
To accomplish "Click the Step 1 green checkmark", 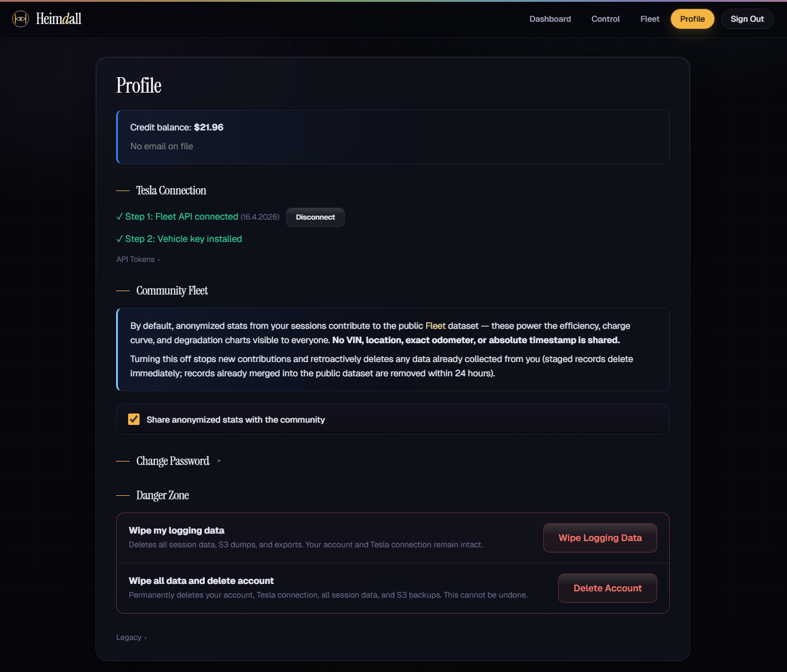I will tap(120, 217).
